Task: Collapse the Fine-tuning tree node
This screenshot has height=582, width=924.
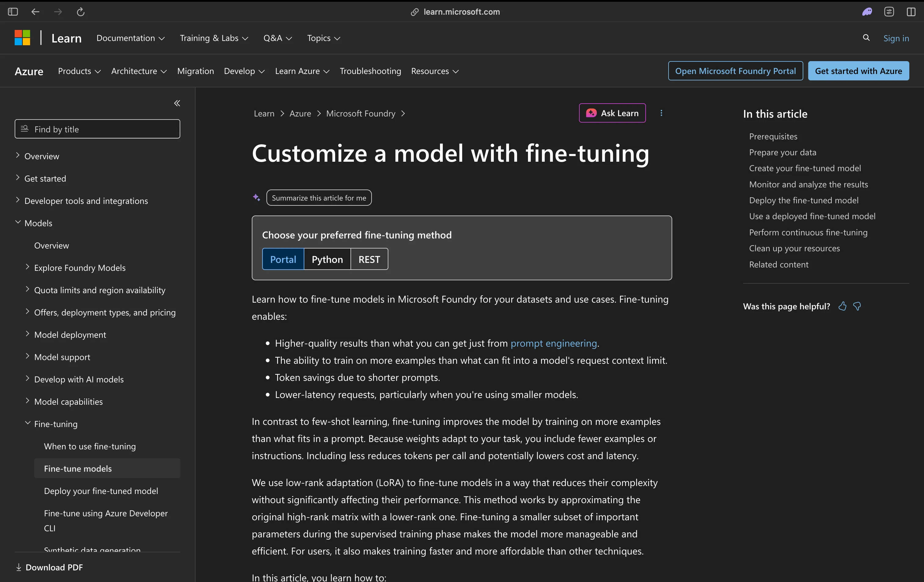Action: click(x=27, y=423)
